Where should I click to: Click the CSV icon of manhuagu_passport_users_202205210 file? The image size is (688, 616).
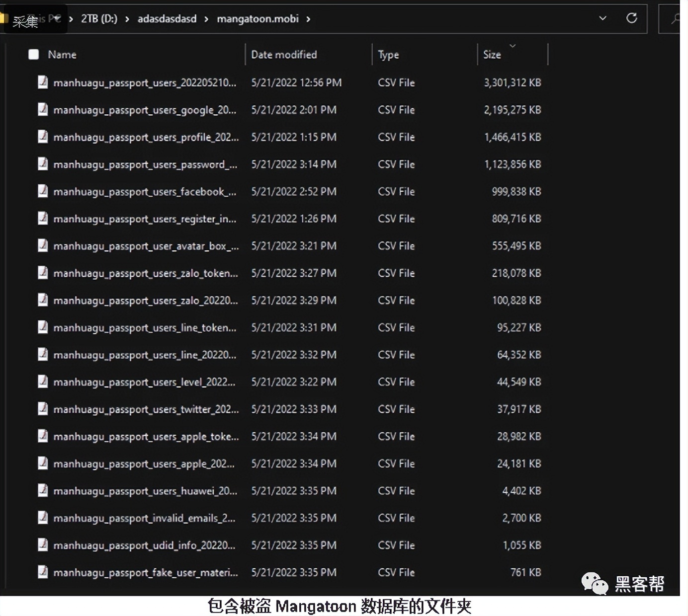click(43, 82)
